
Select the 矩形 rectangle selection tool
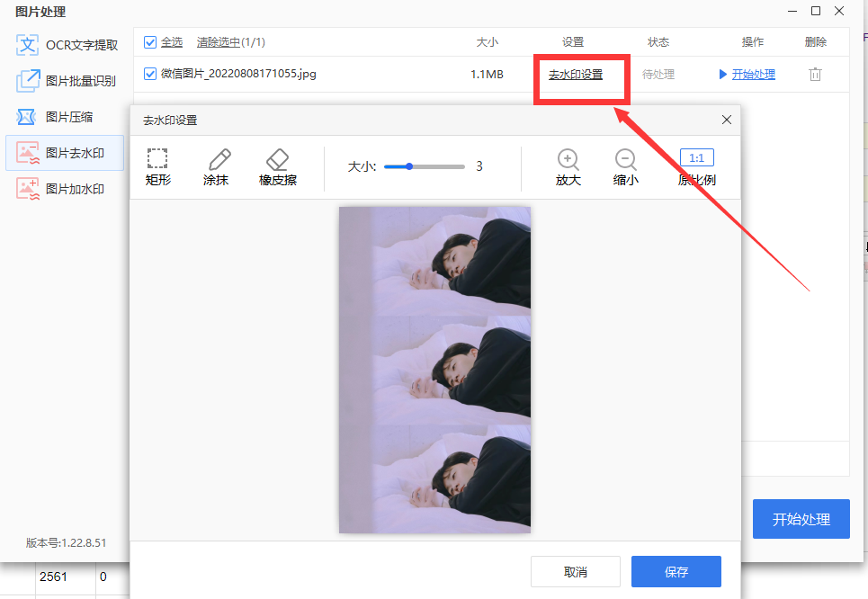click(x=157, y=166)
